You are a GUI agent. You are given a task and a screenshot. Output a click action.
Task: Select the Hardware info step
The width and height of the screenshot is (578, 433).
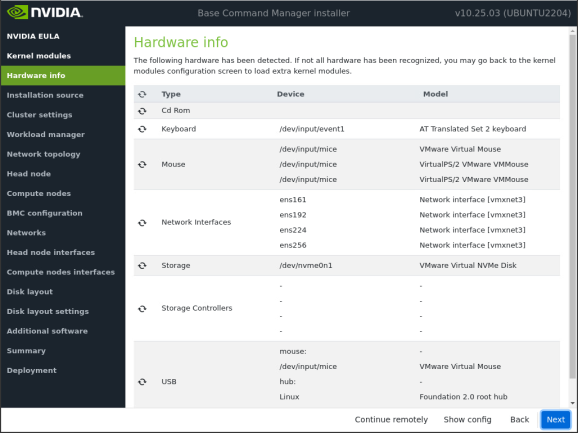pyautogui.click(x=63, y=76)
